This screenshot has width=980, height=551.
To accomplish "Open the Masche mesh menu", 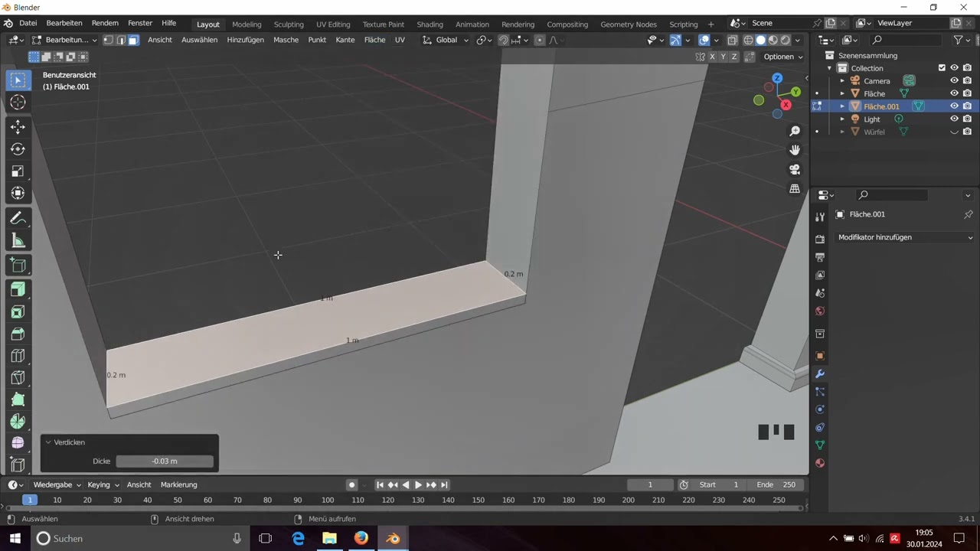I will [x=286, y=40].
